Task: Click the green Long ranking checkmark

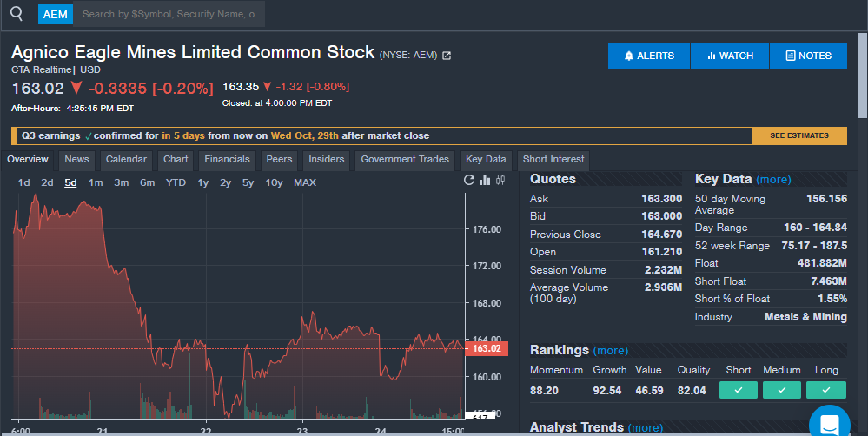Action: click(x=826, y=391)
